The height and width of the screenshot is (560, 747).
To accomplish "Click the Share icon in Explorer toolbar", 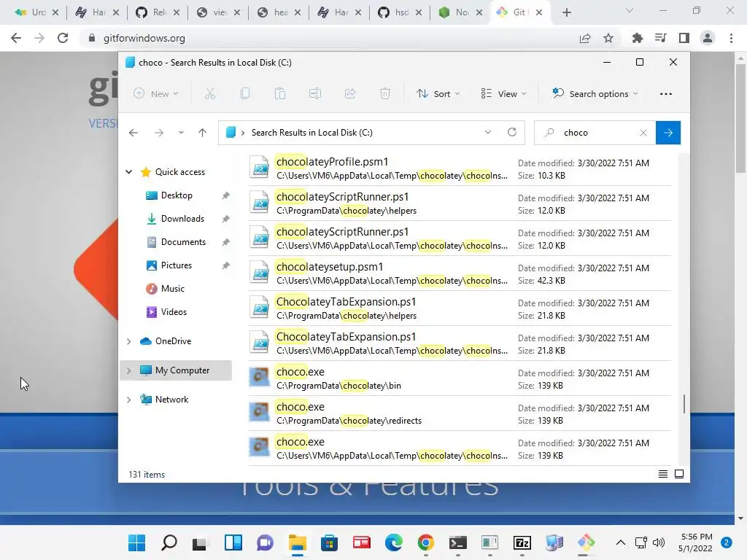I will pyautogui.click(x=350, y=94).
